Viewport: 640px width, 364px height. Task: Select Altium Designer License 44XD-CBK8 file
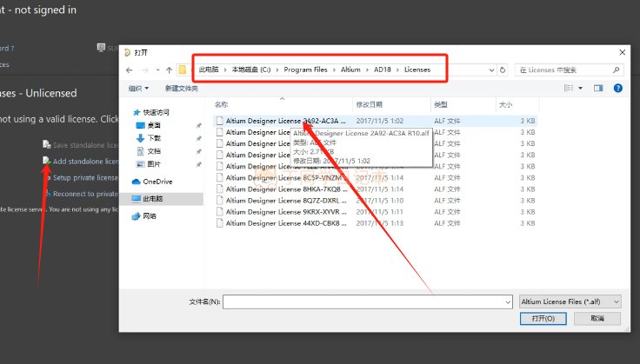click(285, 222)
